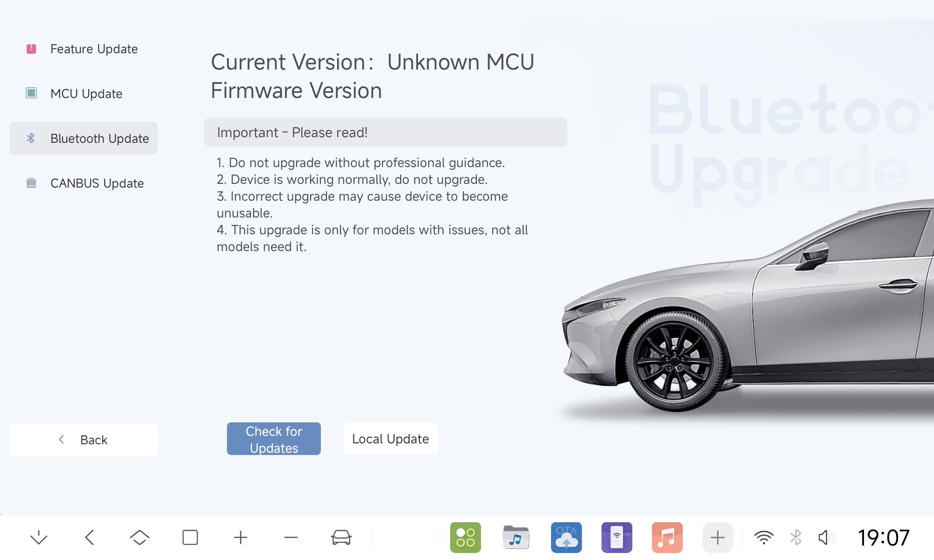Screen dimensions: 934x560
Task: Open the CANBUS Update section
Action: (83, 183)
